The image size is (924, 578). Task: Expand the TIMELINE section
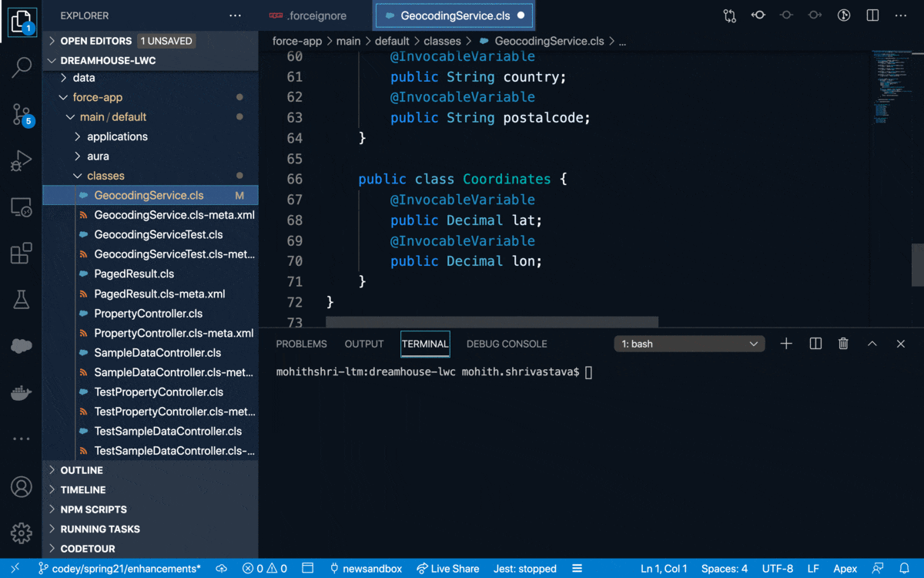150,490
